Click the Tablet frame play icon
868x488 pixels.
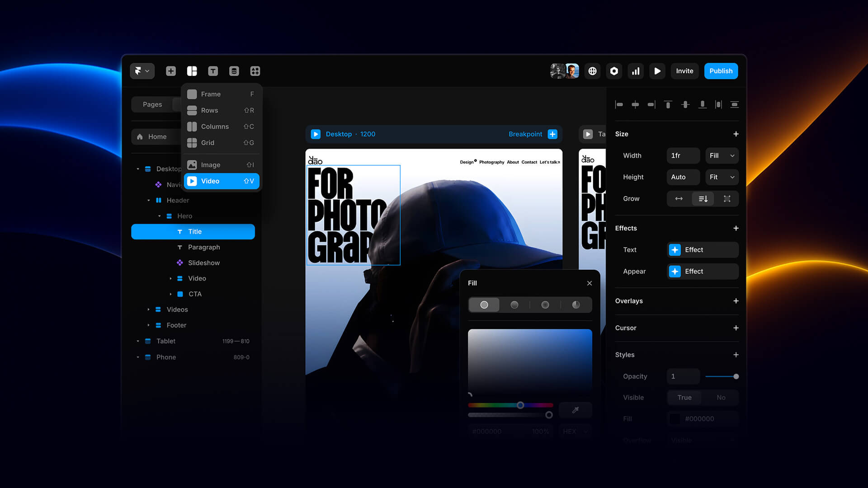[x=588, y=134]
